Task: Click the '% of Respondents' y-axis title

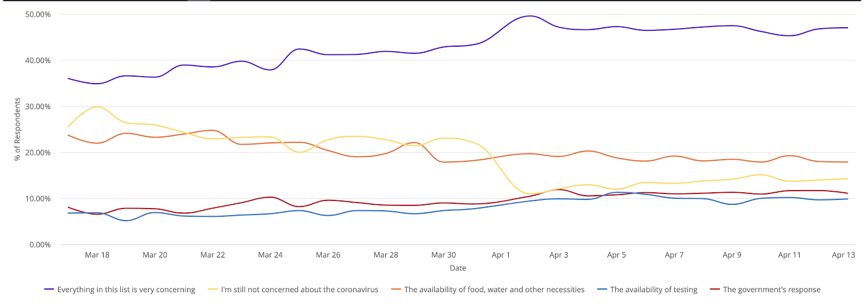Action: pos(17,129)
